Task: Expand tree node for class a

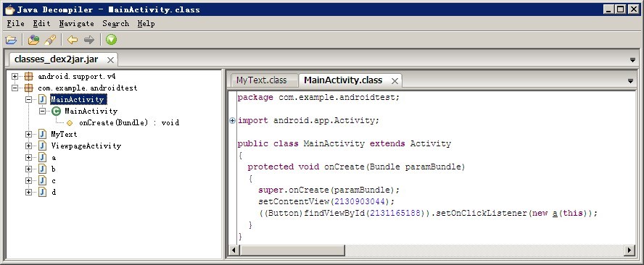Action: point(28,158)
